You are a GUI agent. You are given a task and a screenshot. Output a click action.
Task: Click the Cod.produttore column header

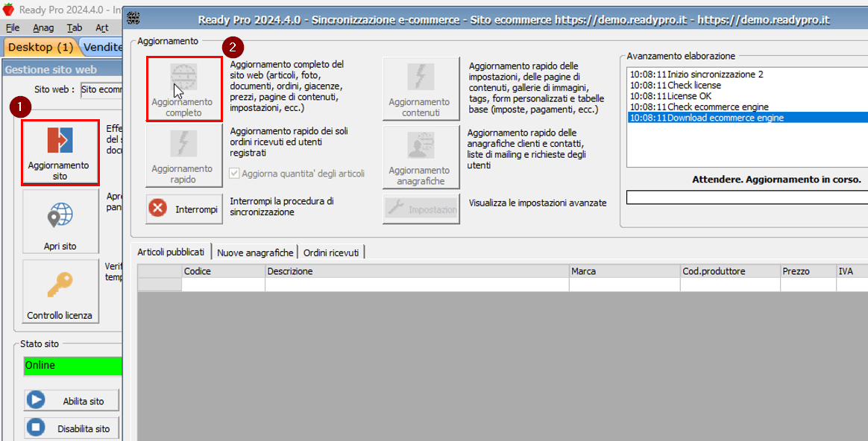[x=731, y=271]
